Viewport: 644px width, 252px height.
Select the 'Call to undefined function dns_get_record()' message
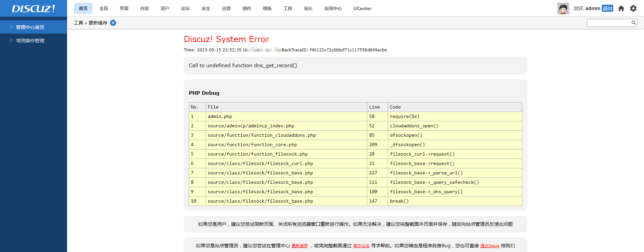[243, 66]
